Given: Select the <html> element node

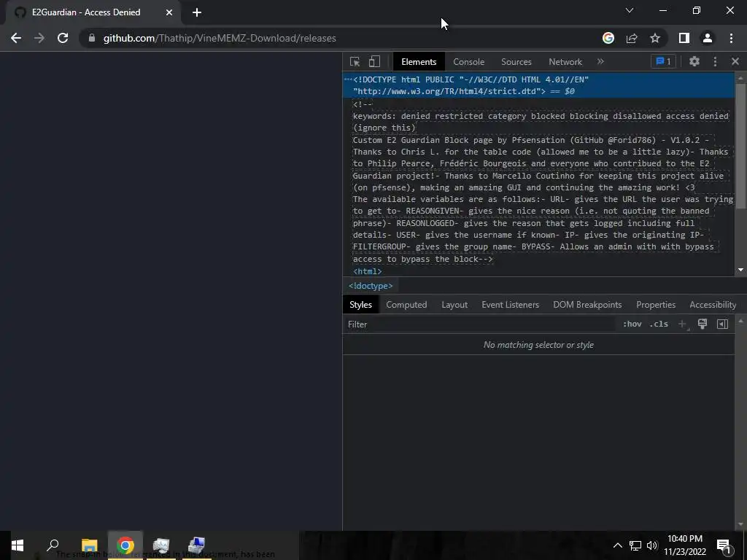Looking at the screenshot, I should 368,271.
